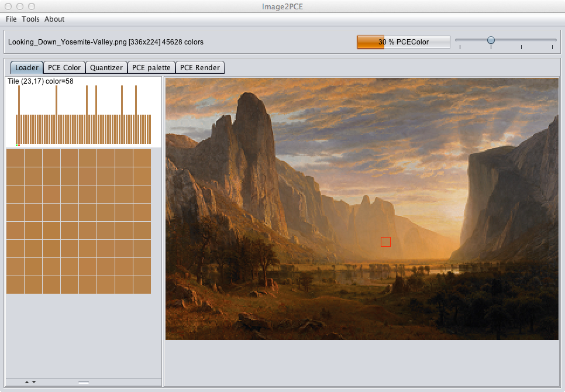Close the Image2PCE window
Viewport: 565px width, 392px height.
pyautogui.click(x=9, y=6)
